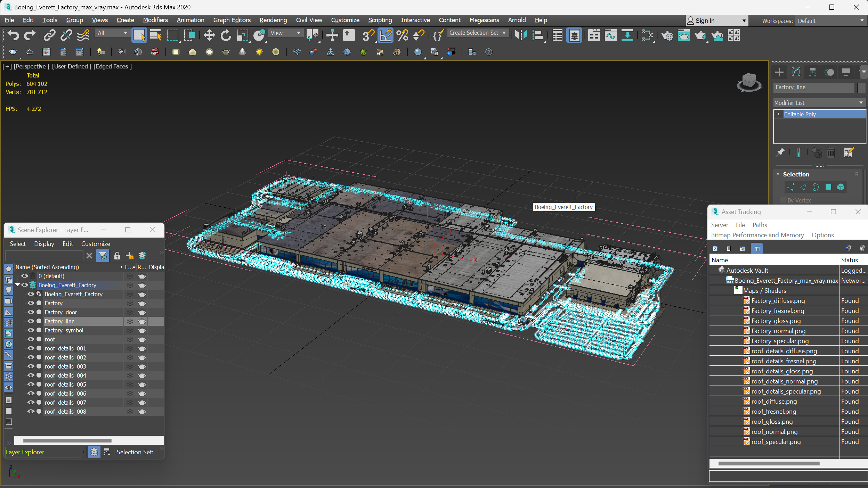Select Edge sub-object level icon
This screenshot has width=868, height=488.
[x=803, y=187]
